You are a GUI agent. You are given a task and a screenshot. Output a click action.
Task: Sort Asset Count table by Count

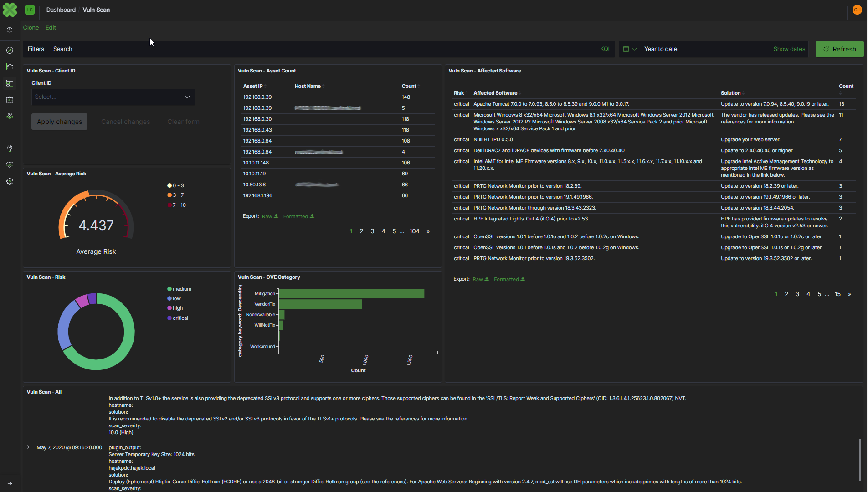pyautogui.click(x=410, y=86)
